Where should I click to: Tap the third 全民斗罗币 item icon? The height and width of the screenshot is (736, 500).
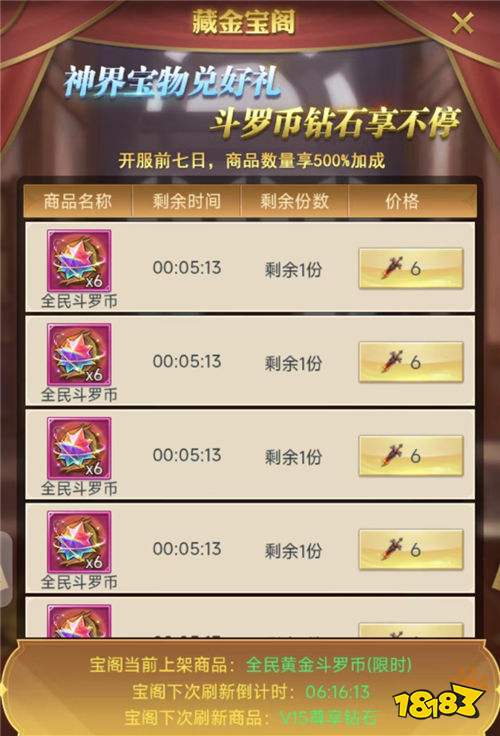[x=79, y=448]
